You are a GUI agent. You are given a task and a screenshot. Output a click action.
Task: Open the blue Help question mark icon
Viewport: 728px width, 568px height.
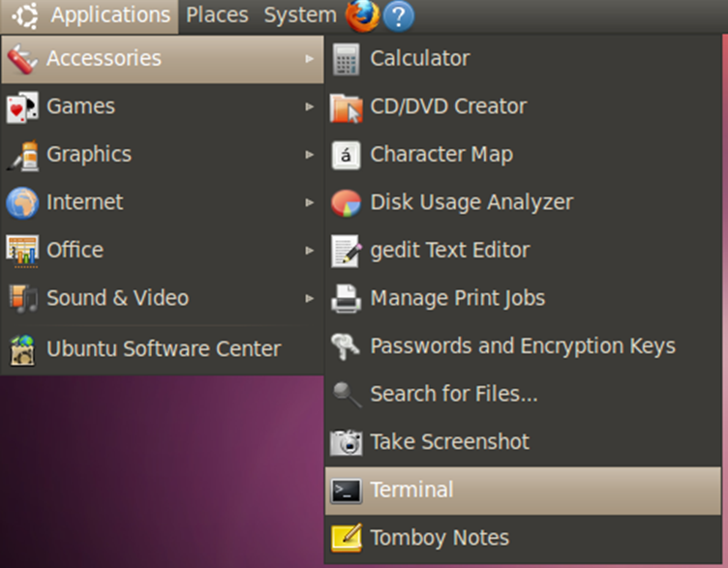coord(398,15)
